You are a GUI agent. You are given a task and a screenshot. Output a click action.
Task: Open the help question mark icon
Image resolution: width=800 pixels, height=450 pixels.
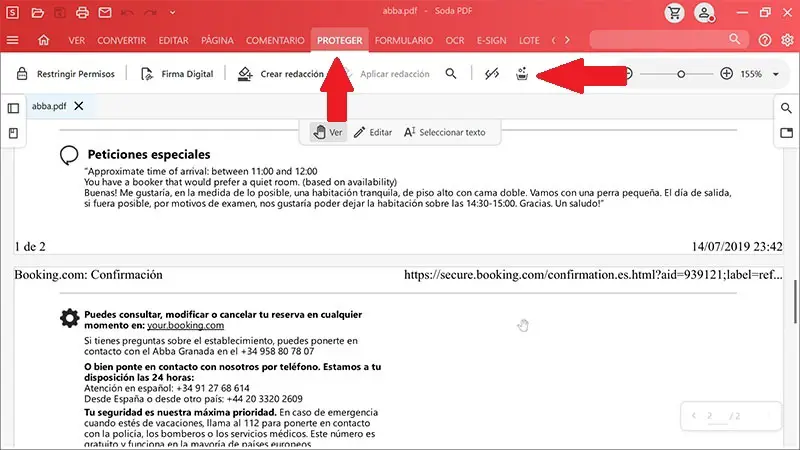tap(764, 40)
